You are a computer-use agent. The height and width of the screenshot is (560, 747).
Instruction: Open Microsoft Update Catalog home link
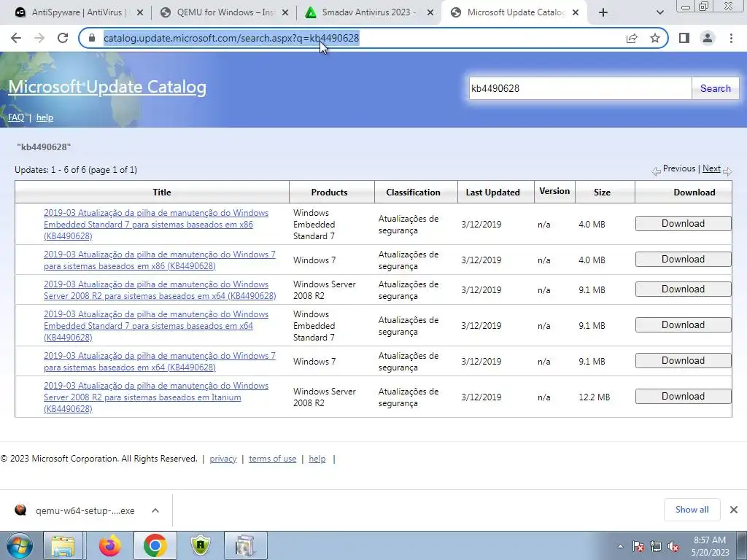click(x=107, y=87)
